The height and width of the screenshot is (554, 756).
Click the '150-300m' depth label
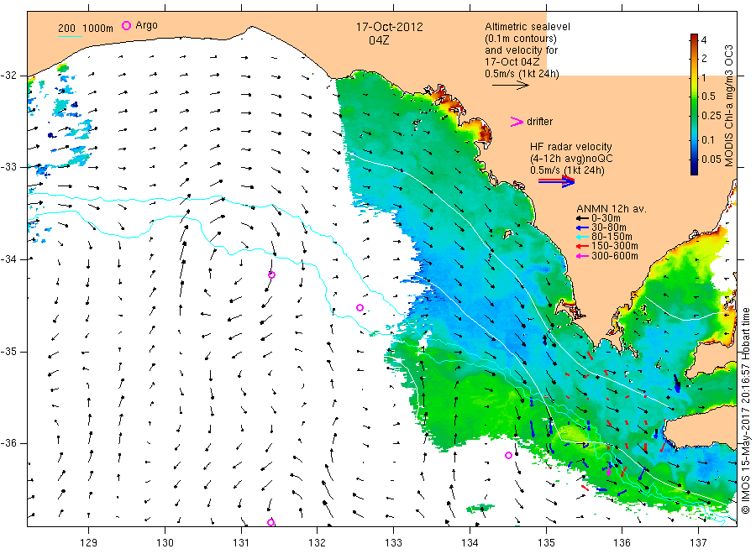(x=615, y=246)
